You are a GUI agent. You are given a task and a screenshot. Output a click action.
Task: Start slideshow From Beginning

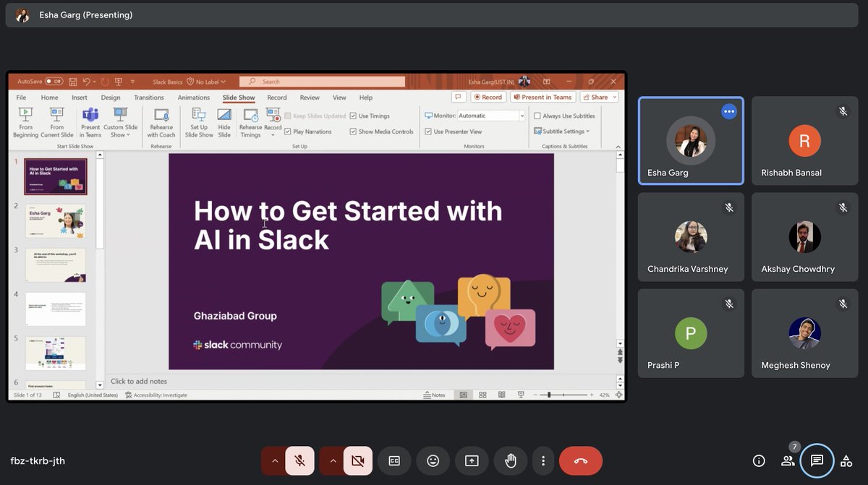pyautogui.click(x=25, y=122)
